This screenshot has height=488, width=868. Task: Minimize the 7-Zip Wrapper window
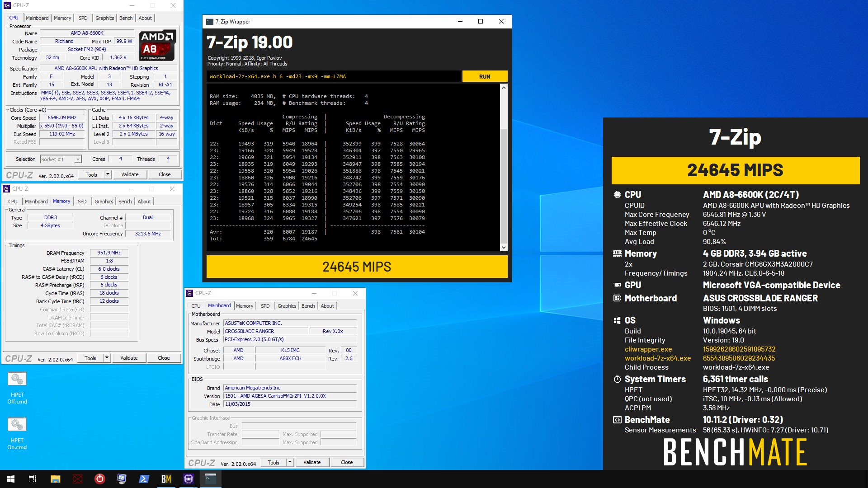(x=460, y=21)
